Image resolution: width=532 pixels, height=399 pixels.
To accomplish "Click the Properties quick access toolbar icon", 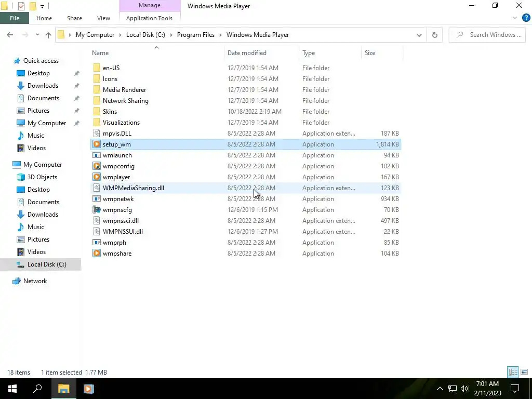I will [x=21, y=6].
